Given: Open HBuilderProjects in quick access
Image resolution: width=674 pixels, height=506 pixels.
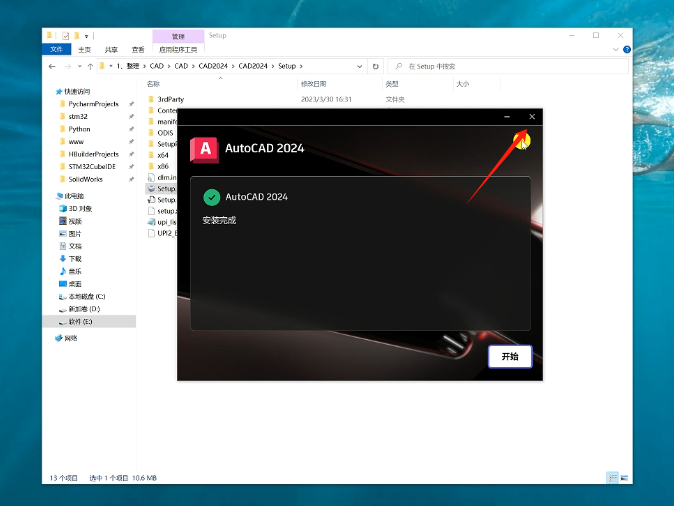Looking at the screenshot, I should click(x=93, y=154).
